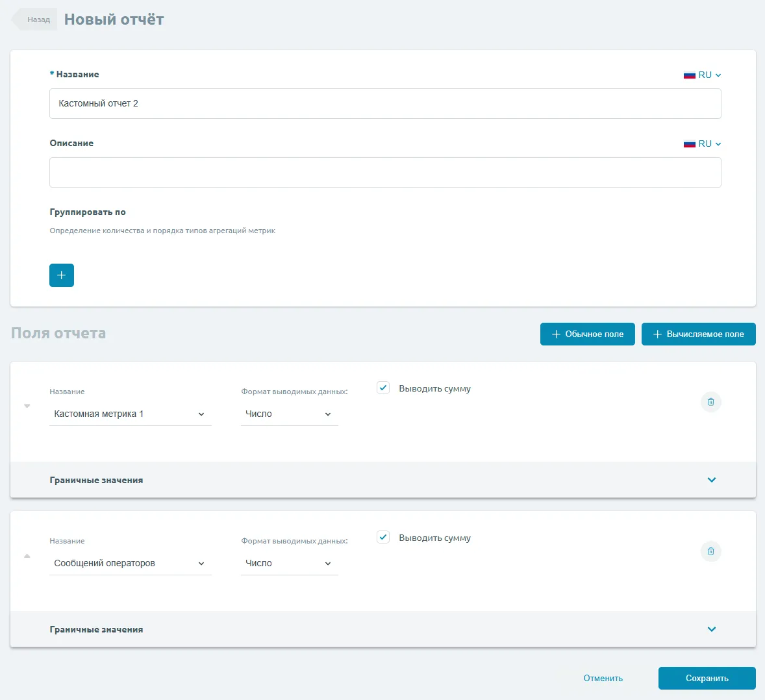Go back using the Назад arrow
765x700 pixels.
coord(35,19)
